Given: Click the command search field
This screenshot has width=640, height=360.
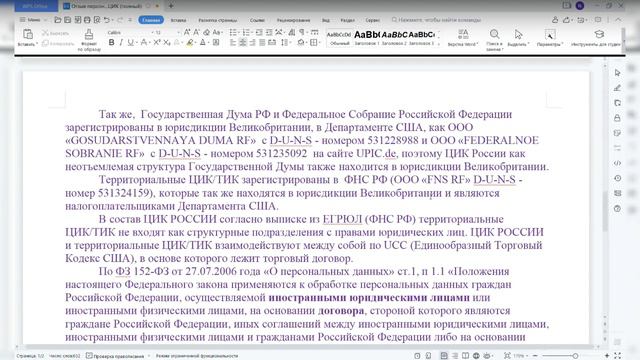Looking at the screenshot, I should [436, 20].
